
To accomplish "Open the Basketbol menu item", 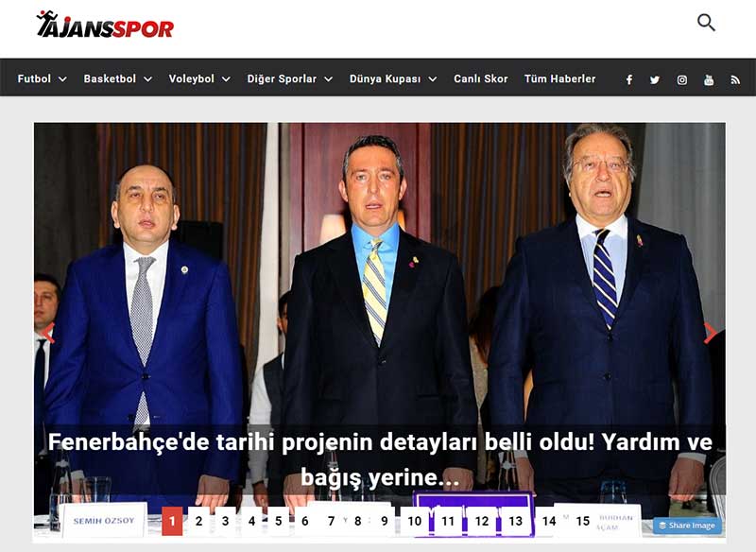I will 110,78.
